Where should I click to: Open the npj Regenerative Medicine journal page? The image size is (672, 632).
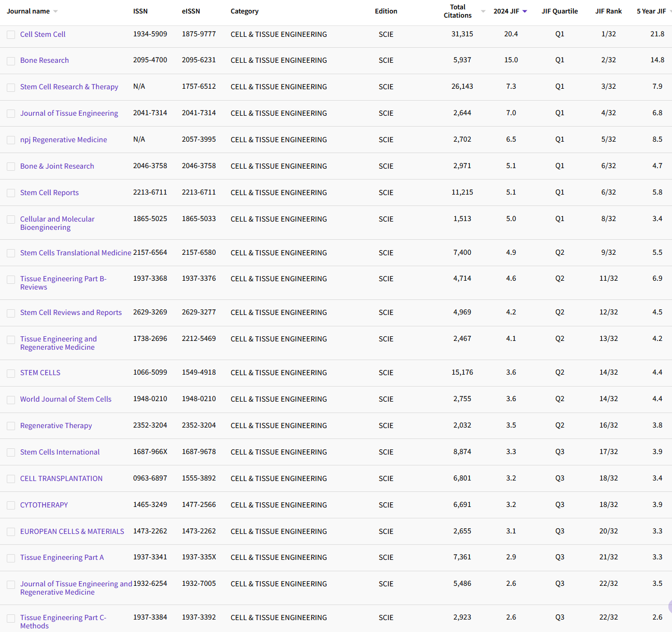[x=63, y=140]
